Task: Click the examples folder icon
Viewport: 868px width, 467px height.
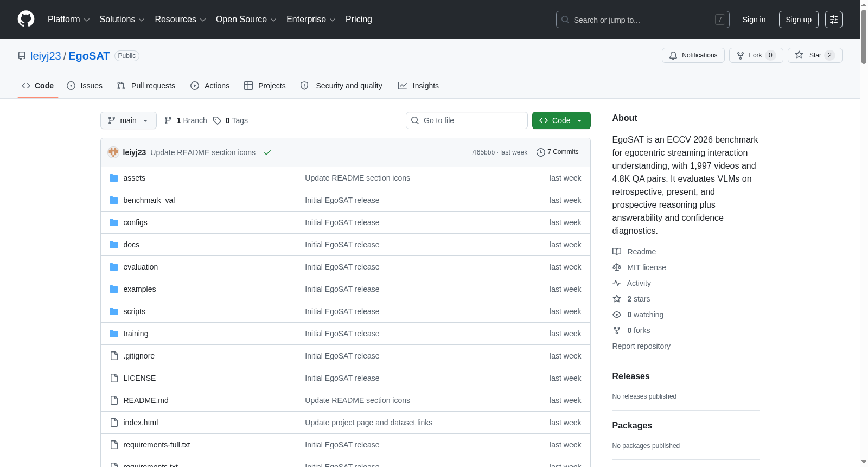Action: click(x=114, y=289)
